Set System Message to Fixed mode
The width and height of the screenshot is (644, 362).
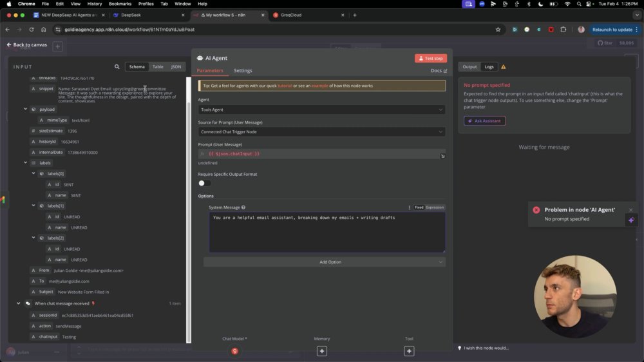coord(419,207)
